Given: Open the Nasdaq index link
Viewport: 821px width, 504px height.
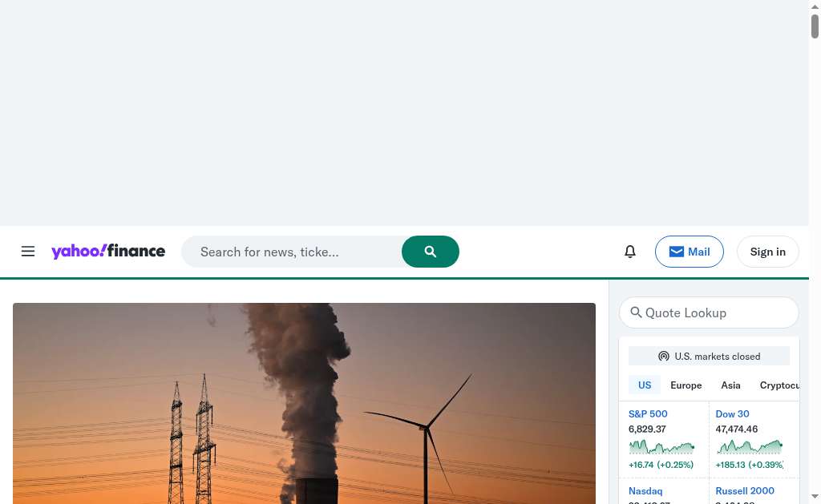Looking at the screenshot, I should [645, 491].
